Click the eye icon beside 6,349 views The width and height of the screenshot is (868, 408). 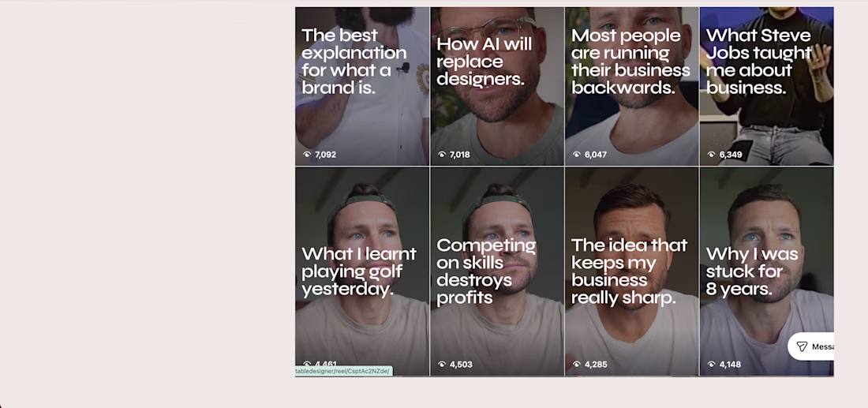pyautogui.click(x=712, y=155)
